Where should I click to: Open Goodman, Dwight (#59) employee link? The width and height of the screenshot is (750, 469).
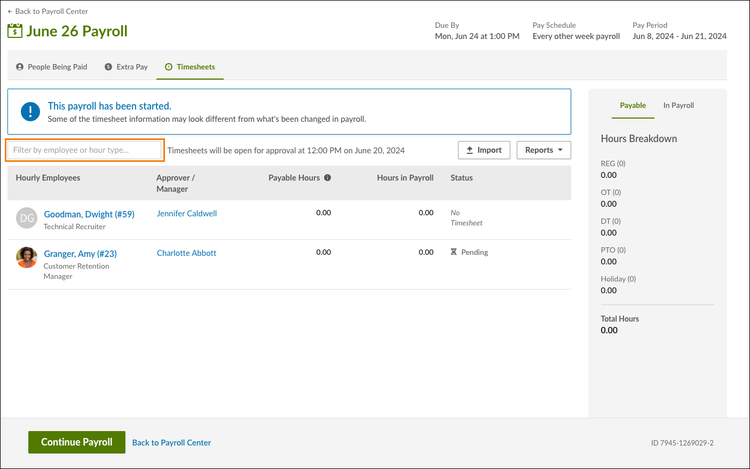(x=89, y=214)
